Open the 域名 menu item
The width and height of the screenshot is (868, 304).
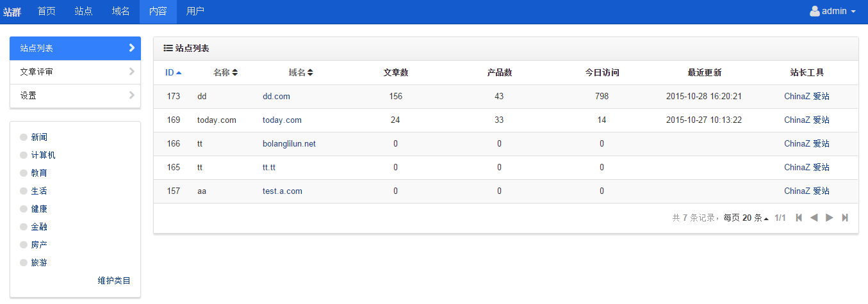[120, 12]
